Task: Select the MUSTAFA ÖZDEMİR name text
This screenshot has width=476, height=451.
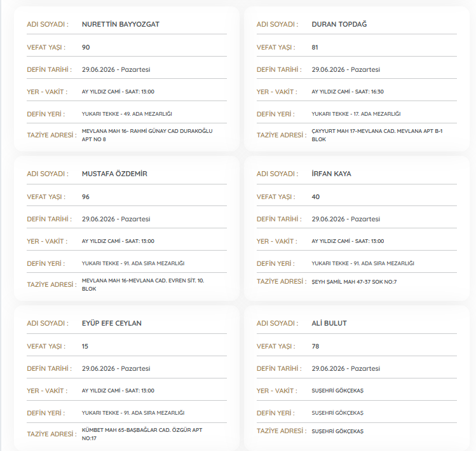Action: [x=114, y=174]
